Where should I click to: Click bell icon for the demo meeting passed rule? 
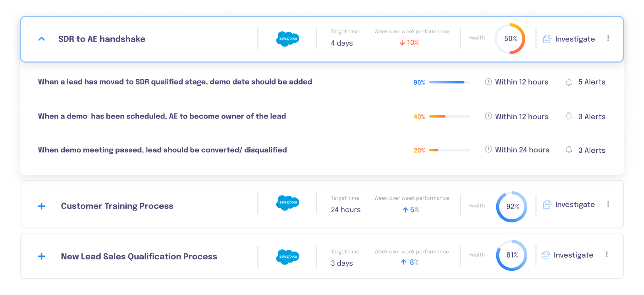pyautogui.click(x=569, y=150)
